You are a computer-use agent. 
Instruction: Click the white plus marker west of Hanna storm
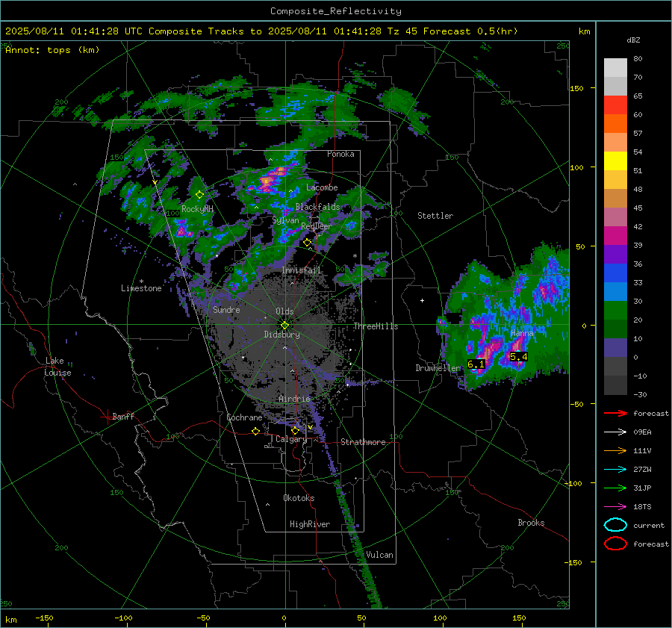coord(422,300)
